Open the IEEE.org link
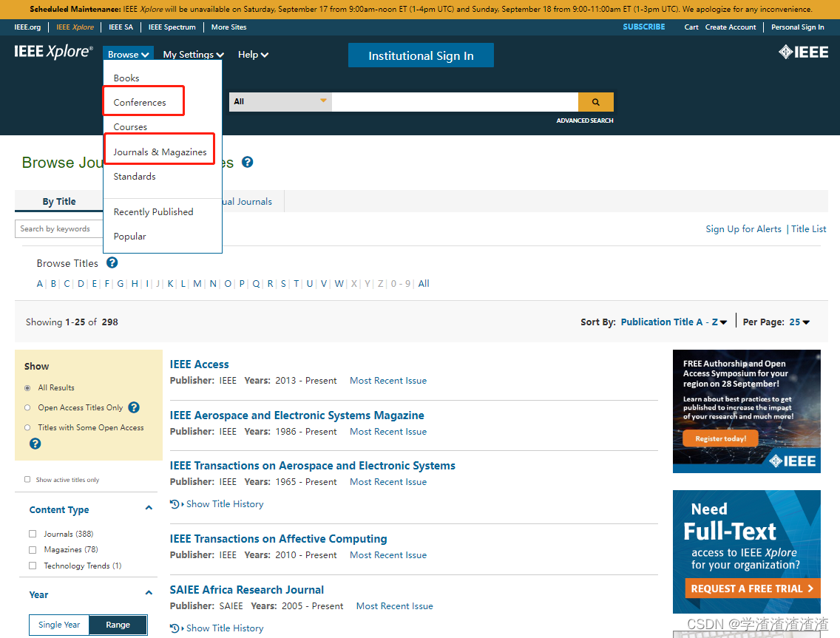Viewport: 840px width, 638px height. click(x=27, y=27)
